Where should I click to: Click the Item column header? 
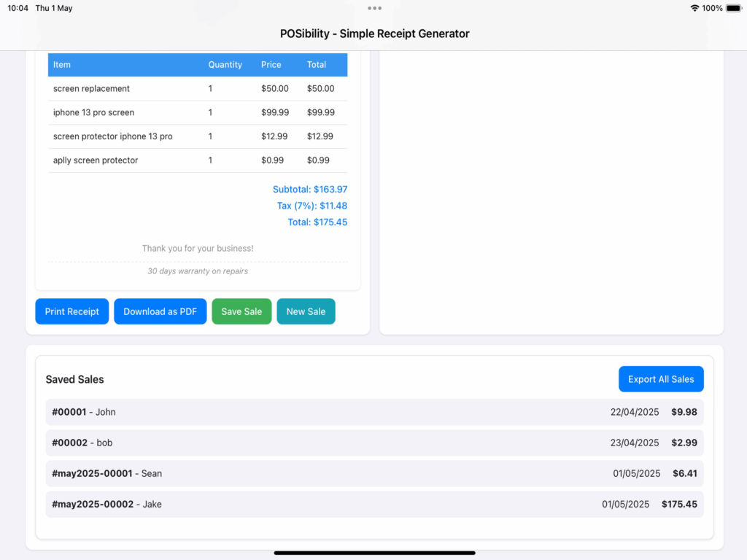click(62, 65)
